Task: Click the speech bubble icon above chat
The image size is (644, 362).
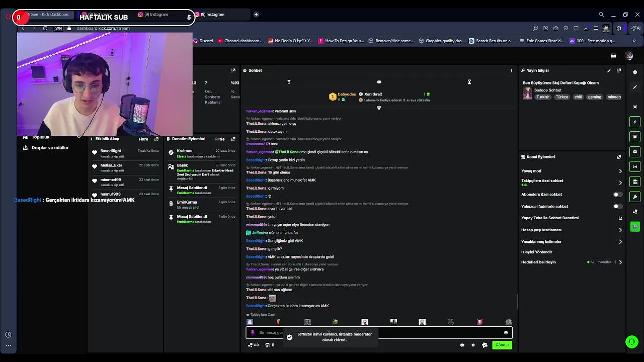Action: tap(379, 82)
